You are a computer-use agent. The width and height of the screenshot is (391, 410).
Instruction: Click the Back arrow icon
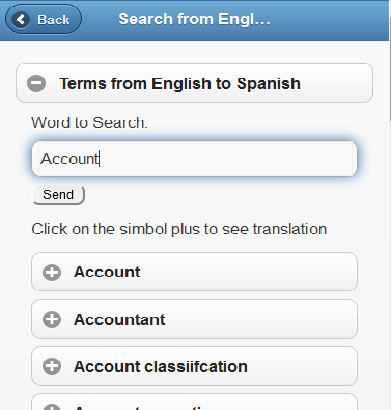(x=21, y=19)
